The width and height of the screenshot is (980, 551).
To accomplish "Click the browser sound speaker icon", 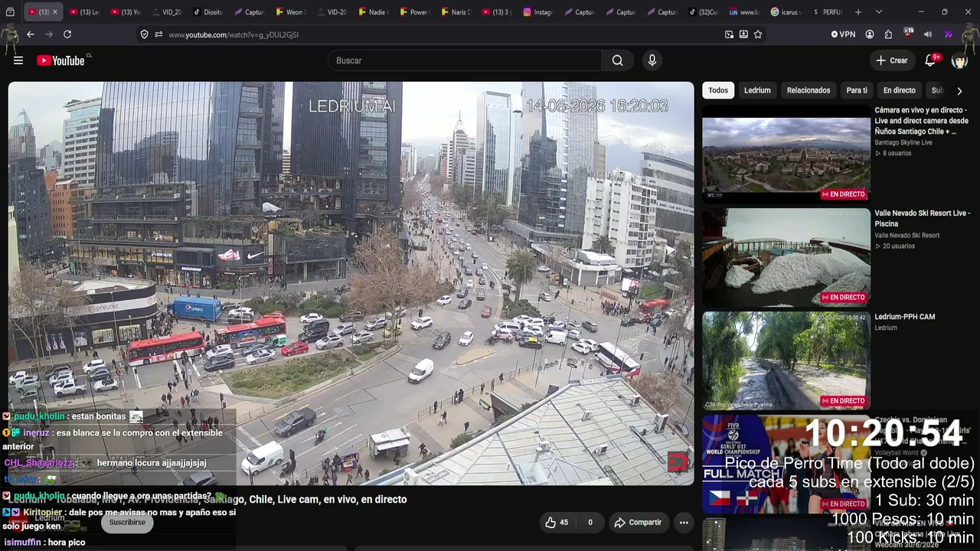I will (x=928, y=34).
